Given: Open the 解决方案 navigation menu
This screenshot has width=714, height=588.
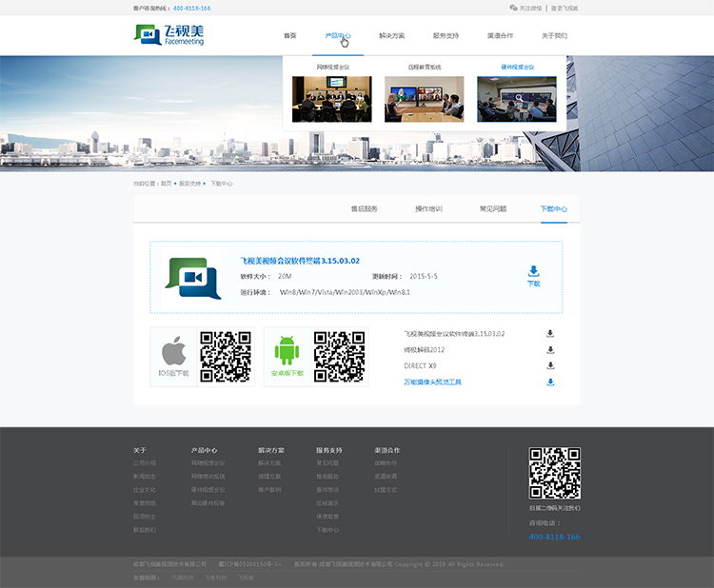Looking at the screenshot, I should point(391,35).
